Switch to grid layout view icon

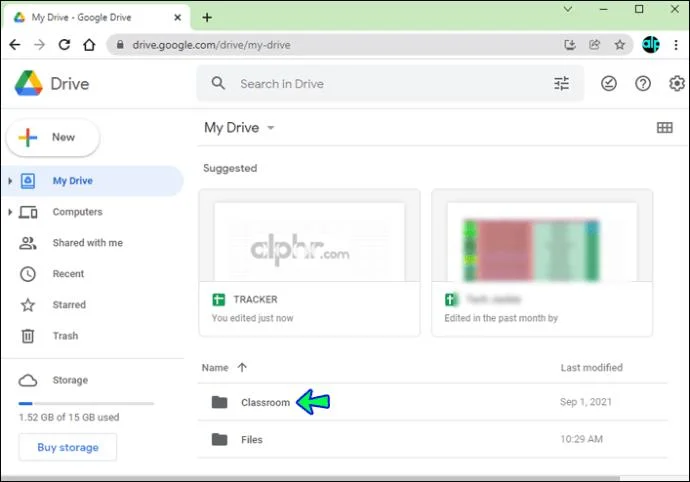tap(664, 128)
